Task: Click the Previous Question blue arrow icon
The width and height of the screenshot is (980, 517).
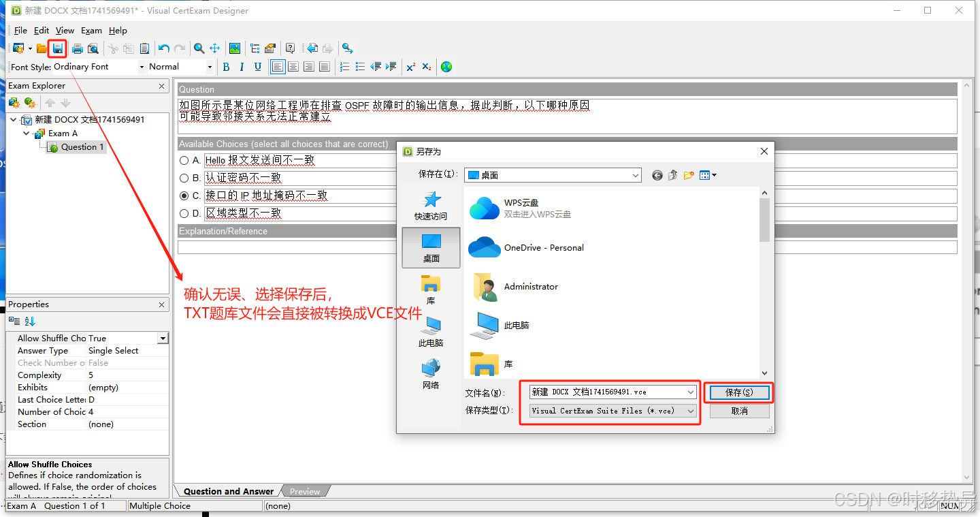Action: coord(312,48)
